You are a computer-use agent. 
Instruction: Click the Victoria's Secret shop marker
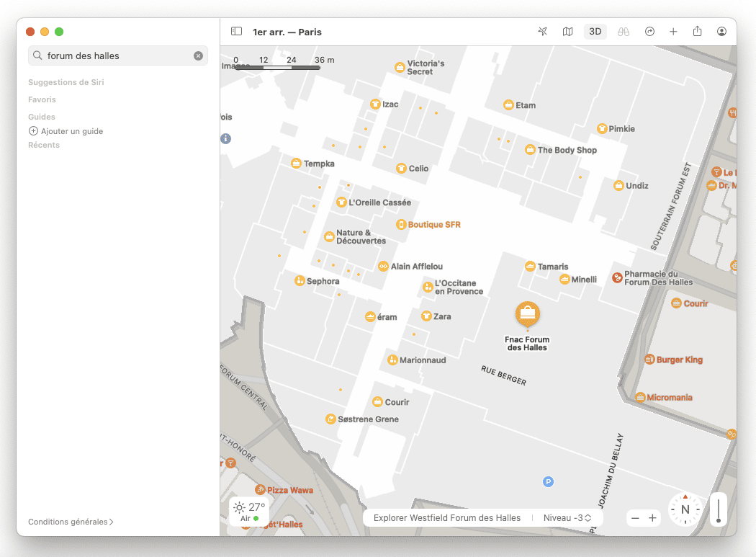tap(400, 68)
